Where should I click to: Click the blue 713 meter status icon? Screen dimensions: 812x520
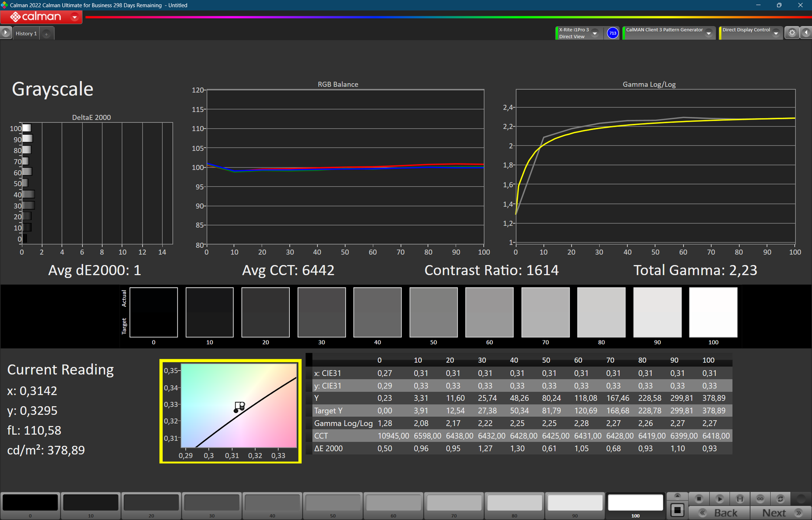612,33
